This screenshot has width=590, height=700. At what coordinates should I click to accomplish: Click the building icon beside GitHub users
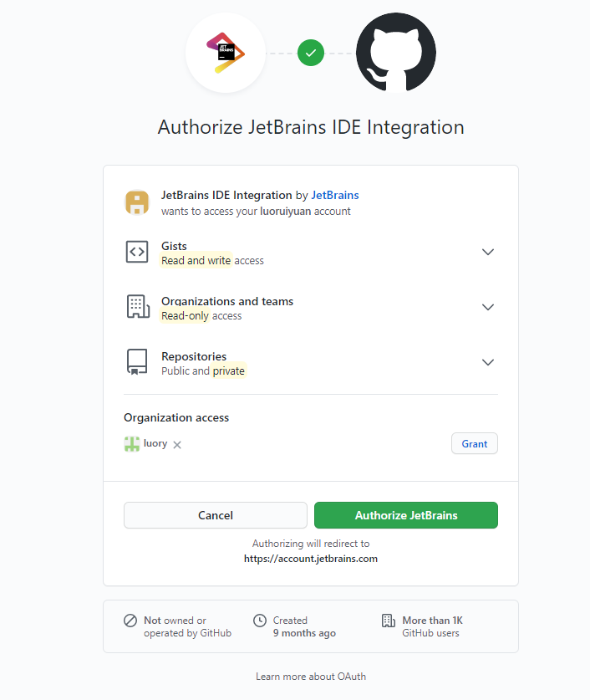click(389, 621)
